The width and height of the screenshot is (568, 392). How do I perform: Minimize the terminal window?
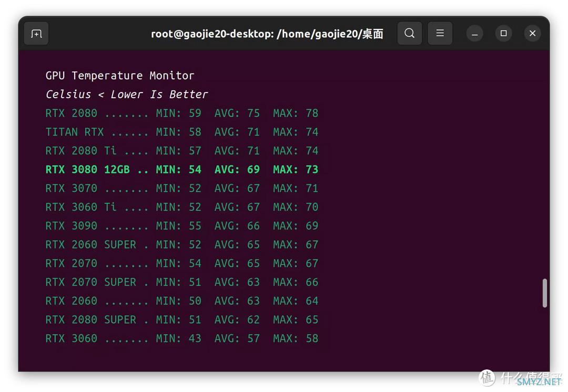(474, 34)
